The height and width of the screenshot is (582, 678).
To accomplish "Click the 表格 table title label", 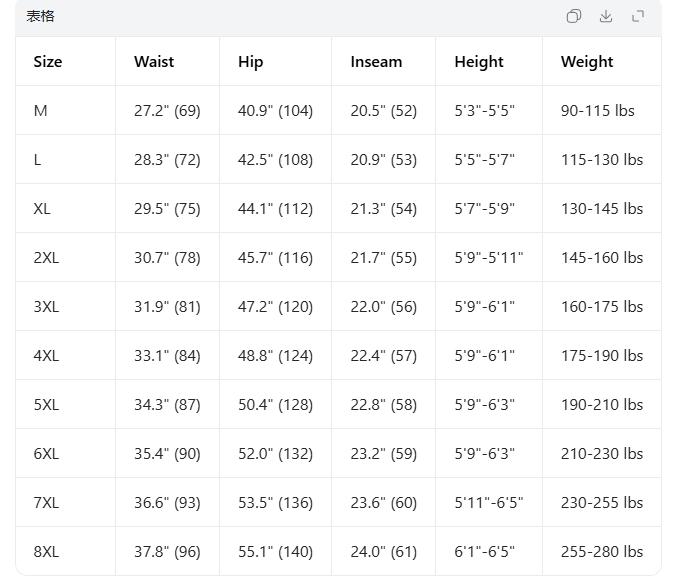I will (40, 16).
